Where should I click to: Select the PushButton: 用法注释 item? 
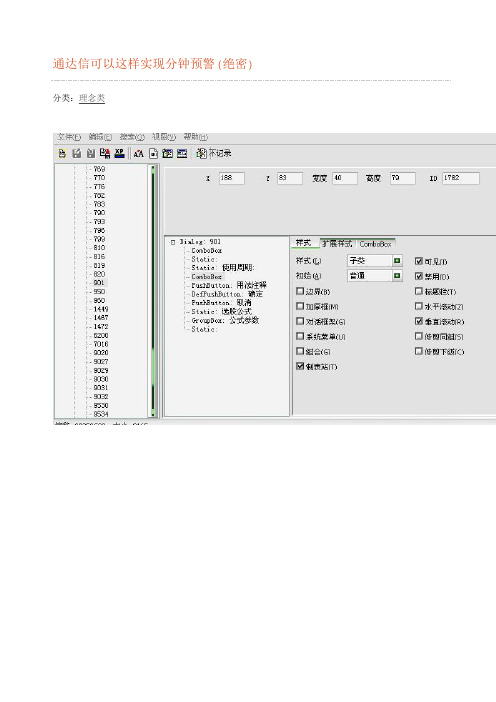click(229, 285)
